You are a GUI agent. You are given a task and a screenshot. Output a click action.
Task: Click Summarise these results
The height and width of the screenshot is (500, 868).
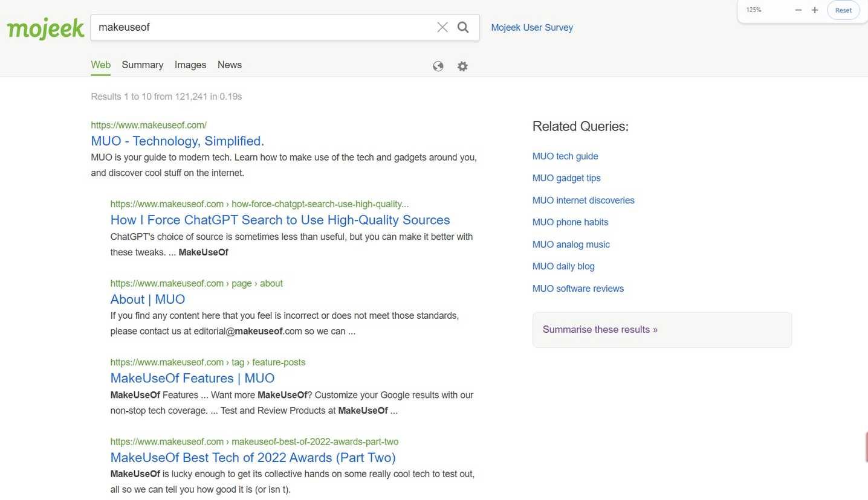pos(600,329)
